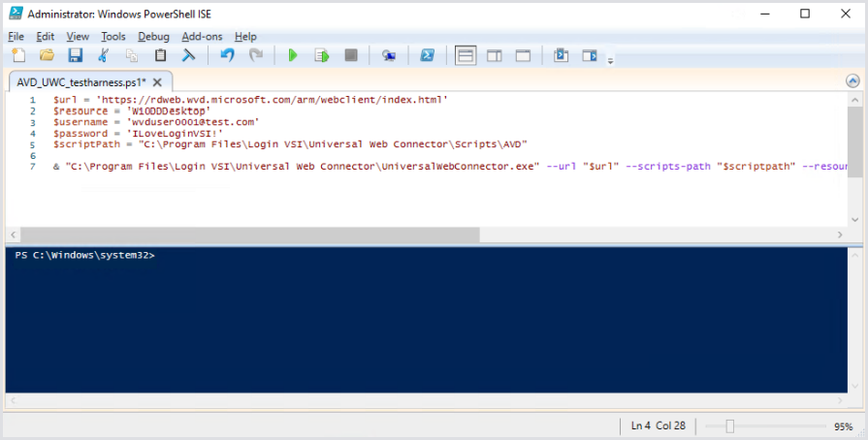Open a script with the folder icon

coord(46,56)
